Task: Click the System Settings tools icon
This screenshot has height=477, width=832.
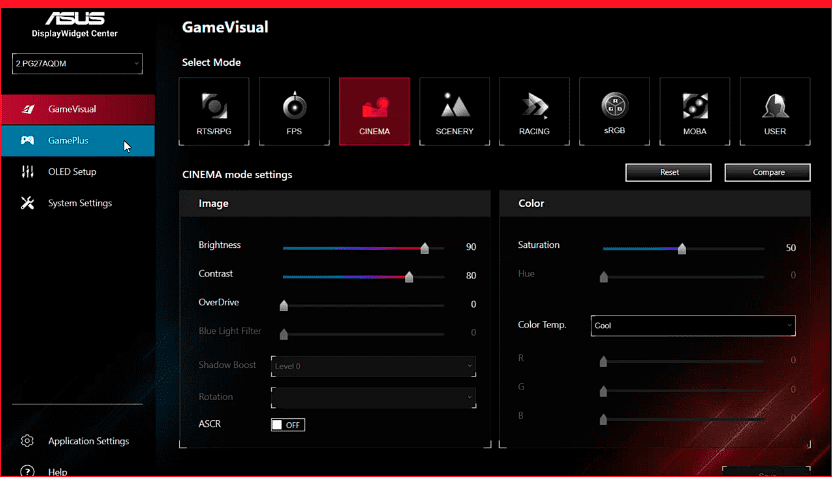Action: coord(27,203)
